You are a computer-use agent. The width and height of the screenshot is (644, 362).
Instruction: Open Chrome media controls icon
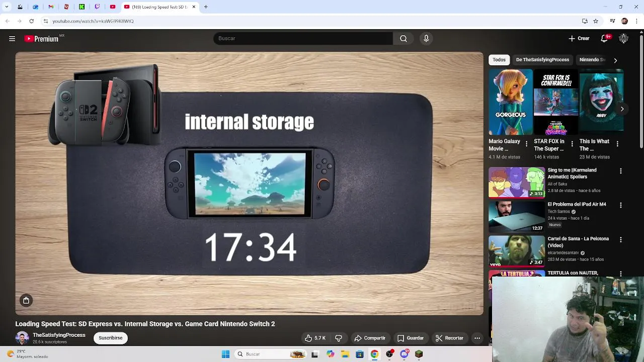click(612, 21)
